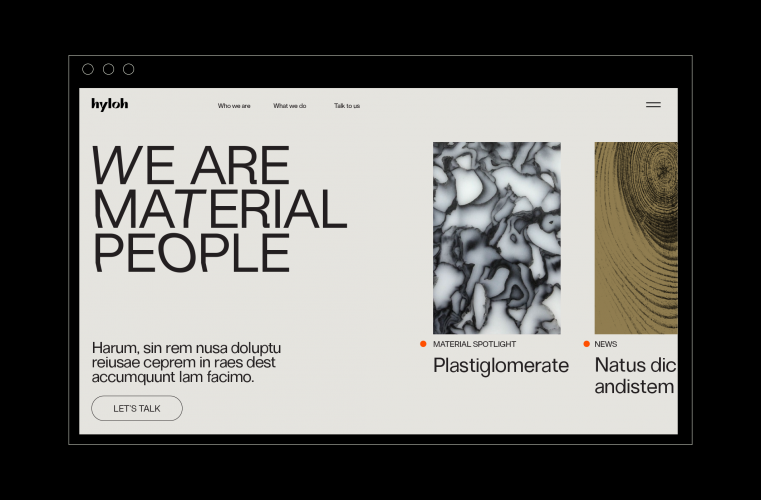Click the second window control circle
Image resolution: width=761 pixels, height=500 pixels.
pyautogui.click(x=109, y=69)
